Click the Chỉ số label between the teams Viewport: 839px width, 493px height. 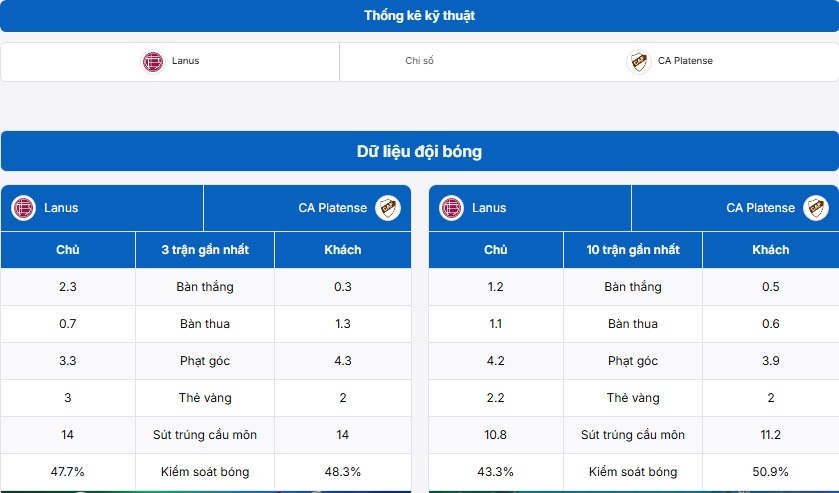[x=419, y=61]
